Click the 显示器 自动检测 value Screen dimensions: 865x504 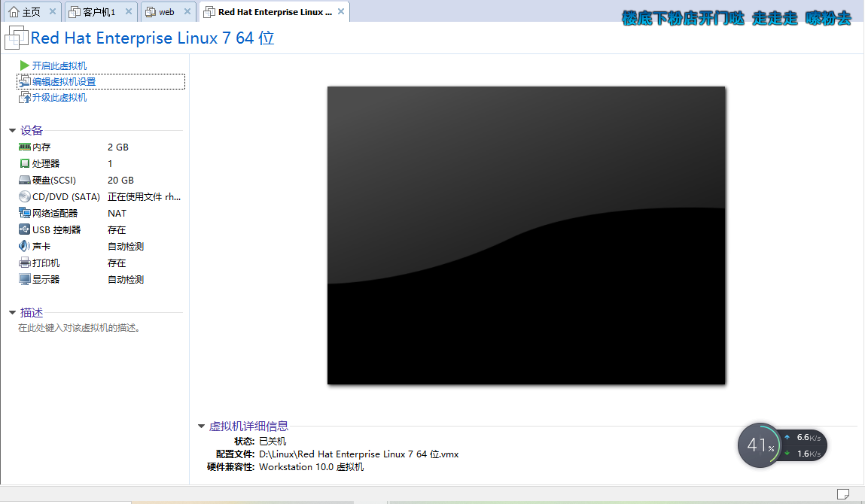(x=126, y=280)
